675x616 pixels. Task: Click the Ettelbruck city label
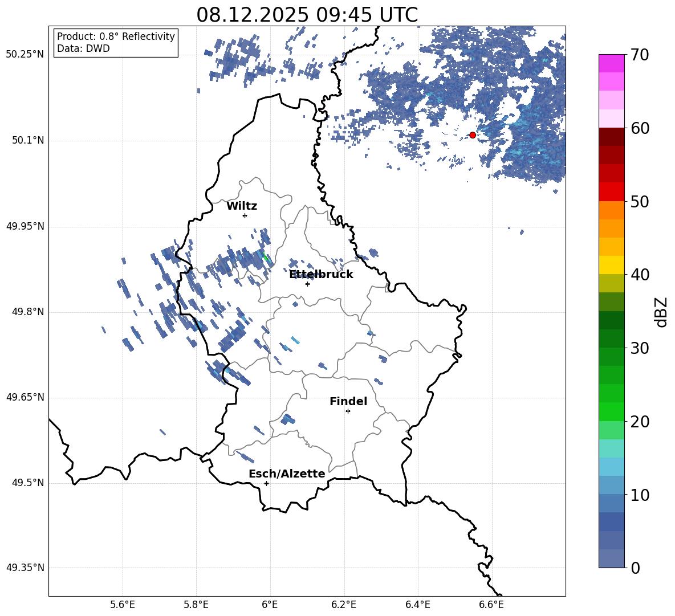(x=321, y=275)
